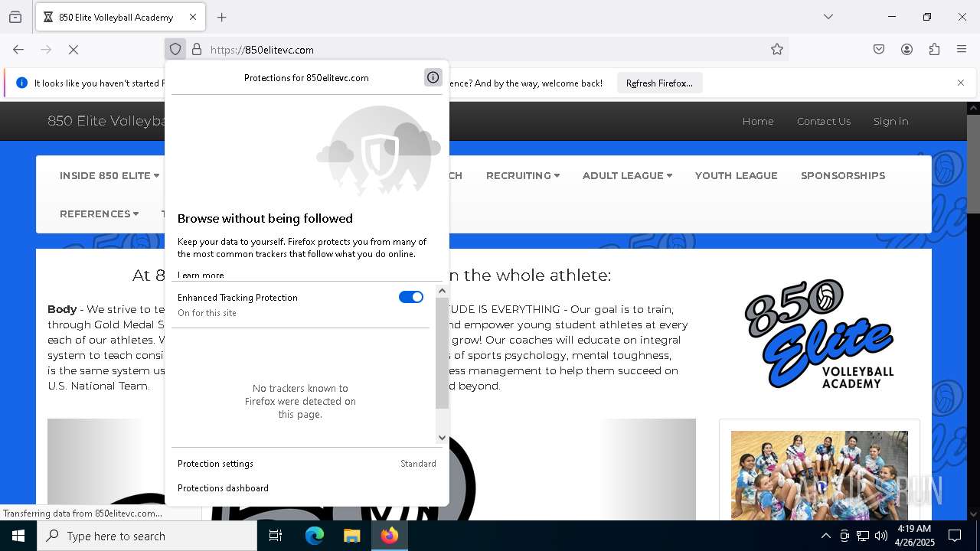The height and width of the screenshot is (551, 980).
Task: Open the SPONSORSHIPS menu item
Action: 843,175
